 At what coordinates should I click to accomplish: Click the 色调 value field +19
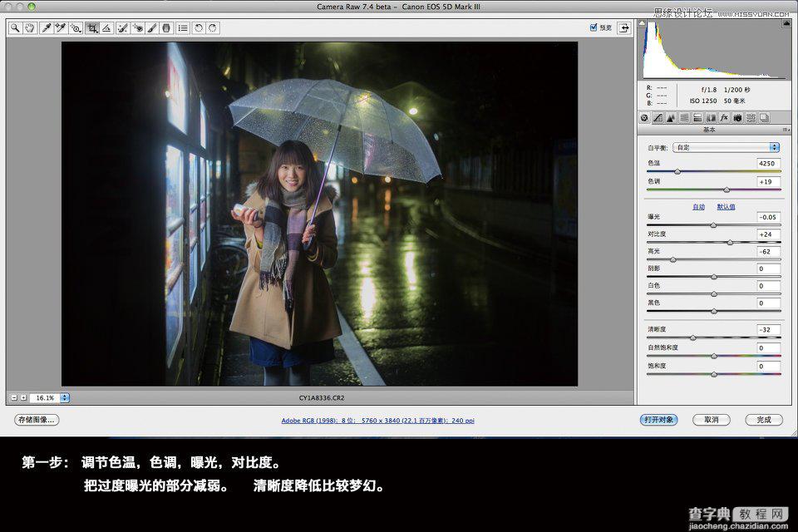[768, 181]
